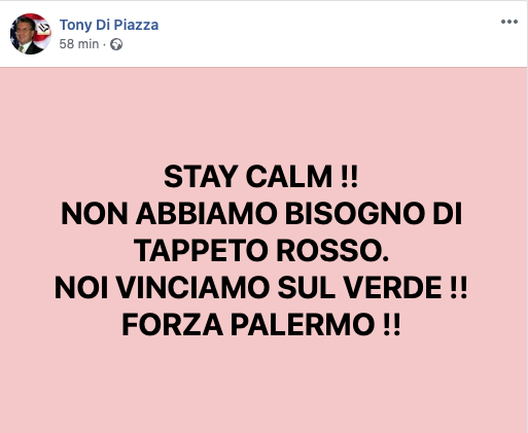Image resolution: width=528 pixels, height=433 pixels.
Task: Click the TAPPETO ROSSO. text line
Action: (261, 251)
